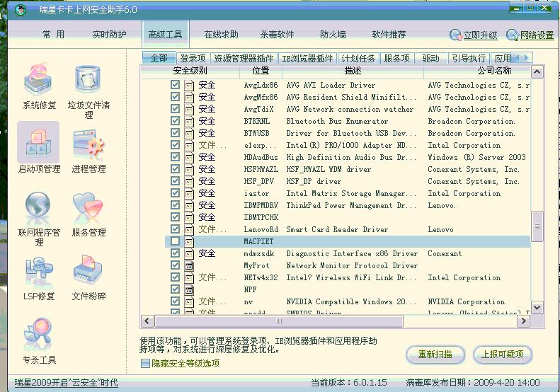Click the 重新扫描 rescan button
The height and width of the screenshot is (392, 560).
coord(435,354)
